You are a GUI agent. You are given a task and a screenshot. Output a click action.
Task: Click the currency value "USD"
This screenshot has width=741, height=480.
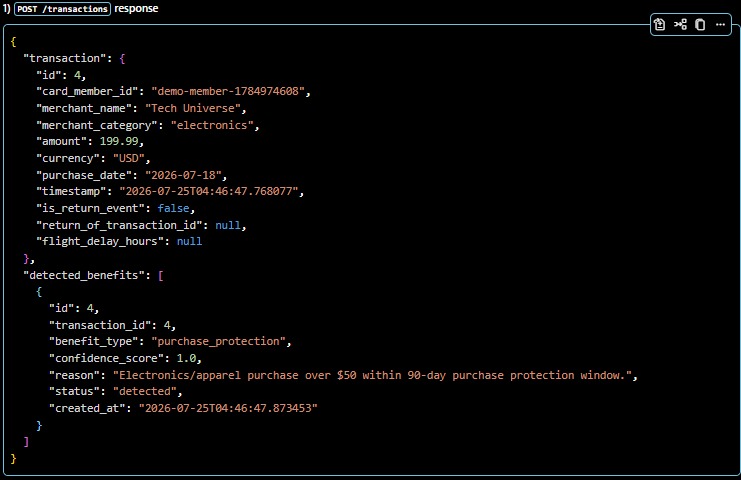pos(129,158)
